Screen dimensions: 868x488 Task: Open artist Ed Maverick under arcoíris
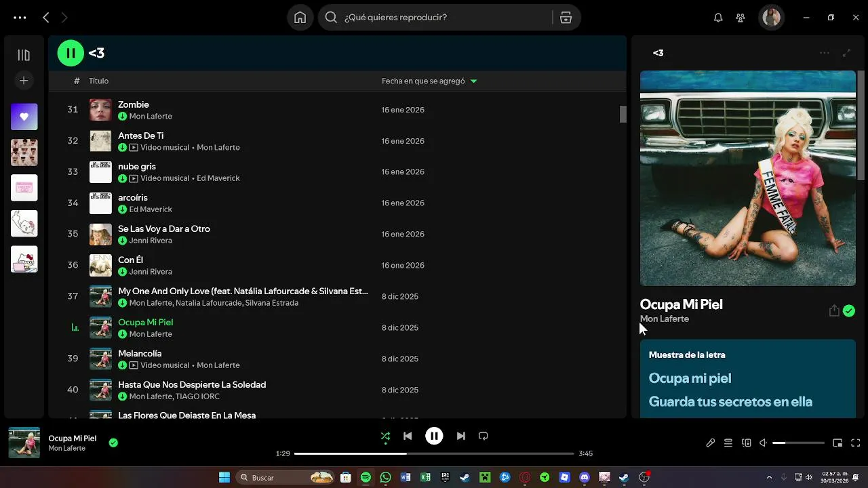[x=151, y=209]
